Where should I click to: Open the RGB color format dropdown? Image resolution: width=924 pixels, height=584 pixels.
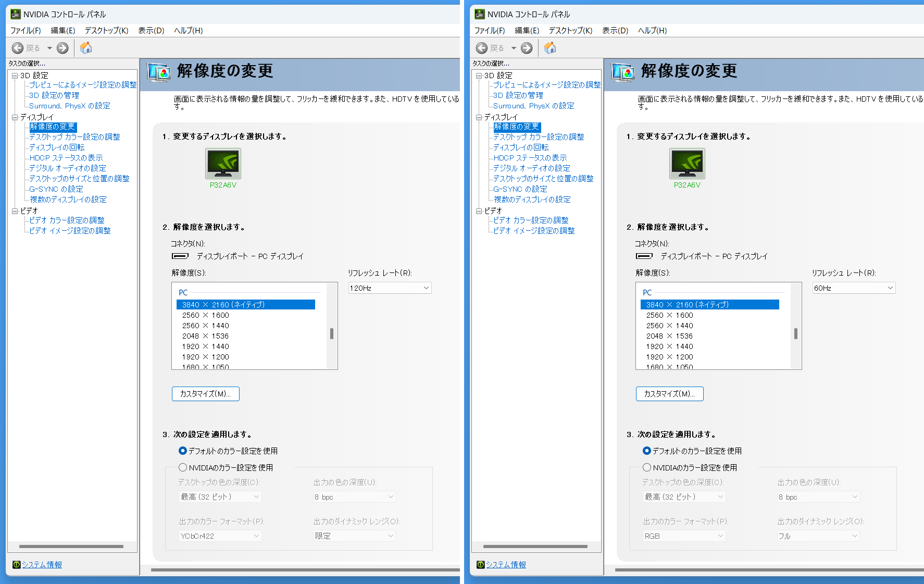coord(684,536)
